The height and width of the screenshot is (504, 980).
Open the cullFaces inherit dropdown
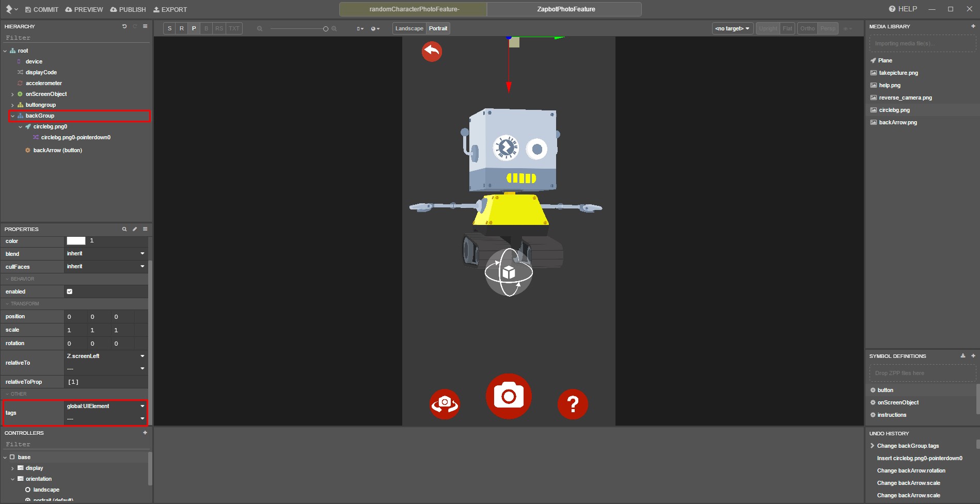[x=106, y=267]
